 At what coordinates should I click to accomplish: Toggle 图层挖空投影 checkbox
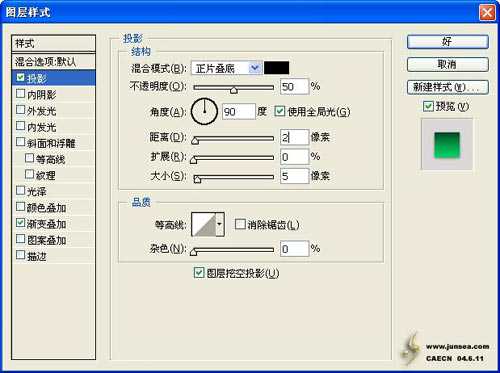pyautogui.click(x=199, y=273)
